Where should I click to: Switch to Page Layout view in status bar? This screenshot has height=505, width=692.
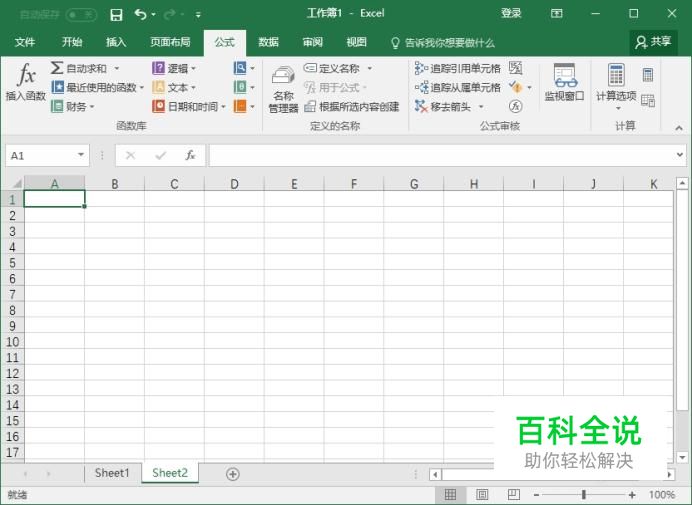point(482,494)
